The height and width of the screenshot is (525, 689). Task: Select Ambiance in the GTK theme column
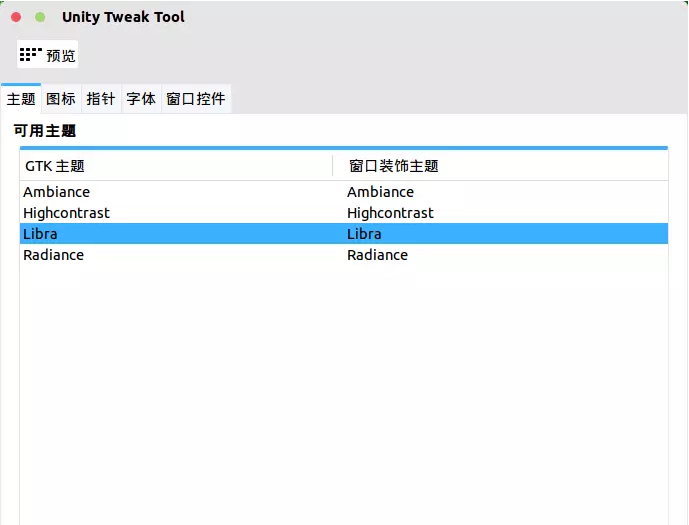pos(57,192)
